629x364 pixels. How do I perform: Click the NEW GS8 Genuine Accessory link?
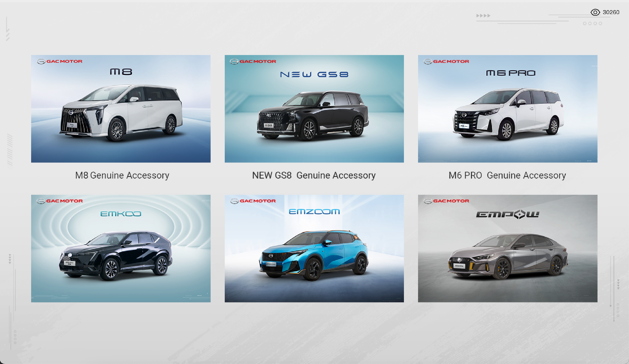tap(314, 175)
